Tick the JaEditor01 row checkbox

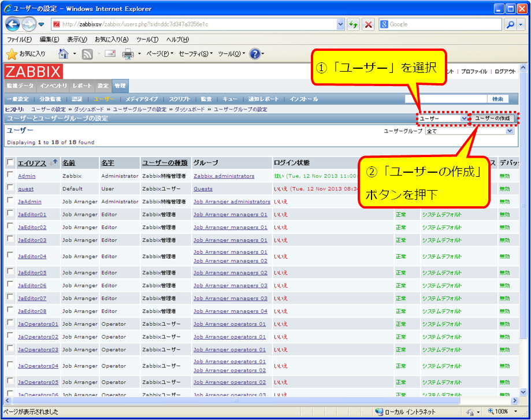[10, 213]
